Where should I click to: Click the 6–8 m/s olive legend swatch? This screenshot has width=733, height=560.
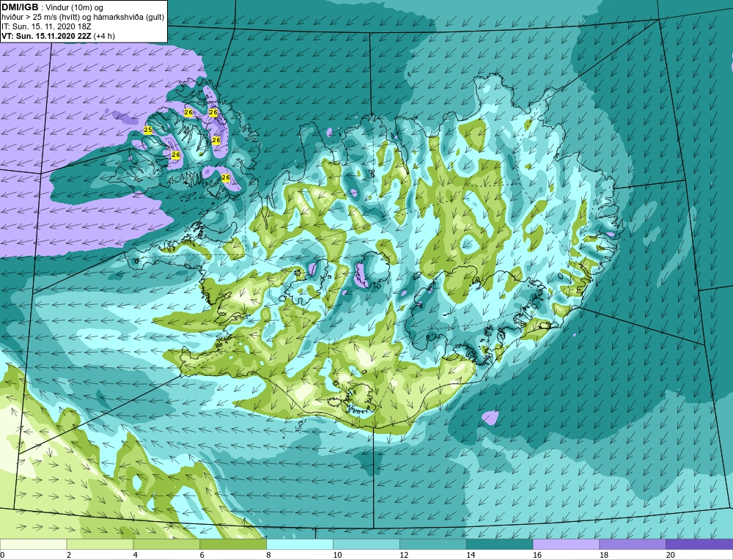point(233,544)
